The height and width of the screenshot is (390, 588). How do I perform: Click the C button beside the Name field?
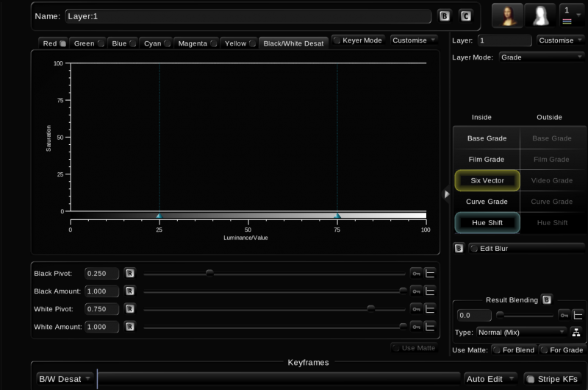point(465,15)
